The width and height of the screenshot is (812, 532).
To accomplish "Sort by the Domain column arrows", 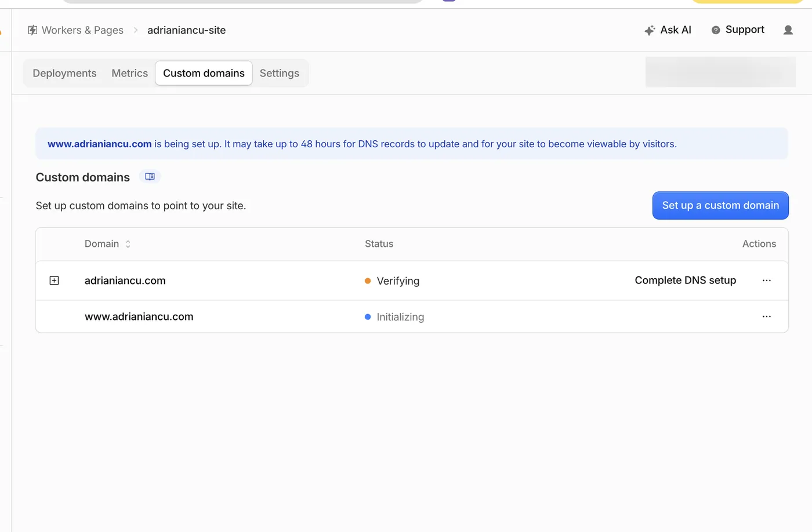I will coord(128,244).
